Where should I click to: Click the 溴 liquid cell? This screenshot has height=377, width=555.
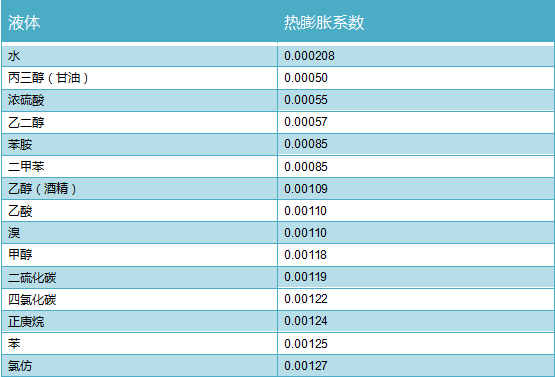click(x=139, y=233)
